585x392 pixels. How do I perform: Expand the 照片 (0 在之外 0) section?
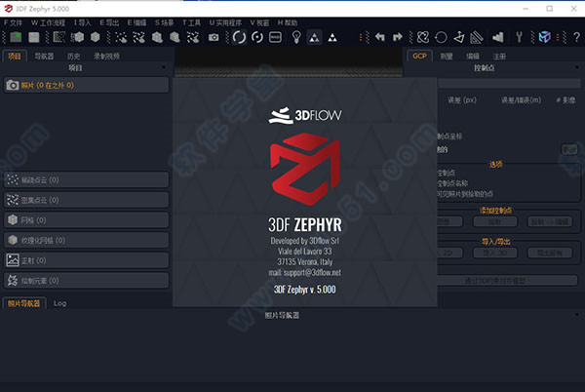point(86,85)
